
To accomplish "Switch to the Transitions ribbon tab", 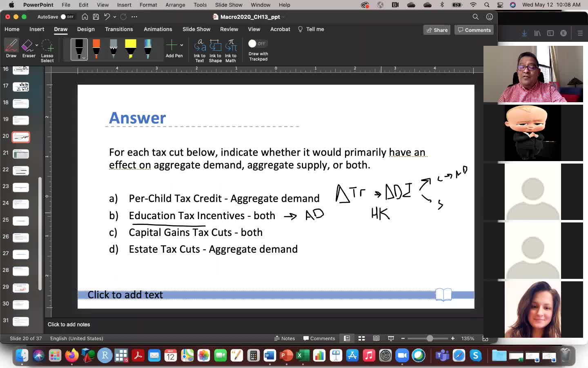I will (119, 29).
